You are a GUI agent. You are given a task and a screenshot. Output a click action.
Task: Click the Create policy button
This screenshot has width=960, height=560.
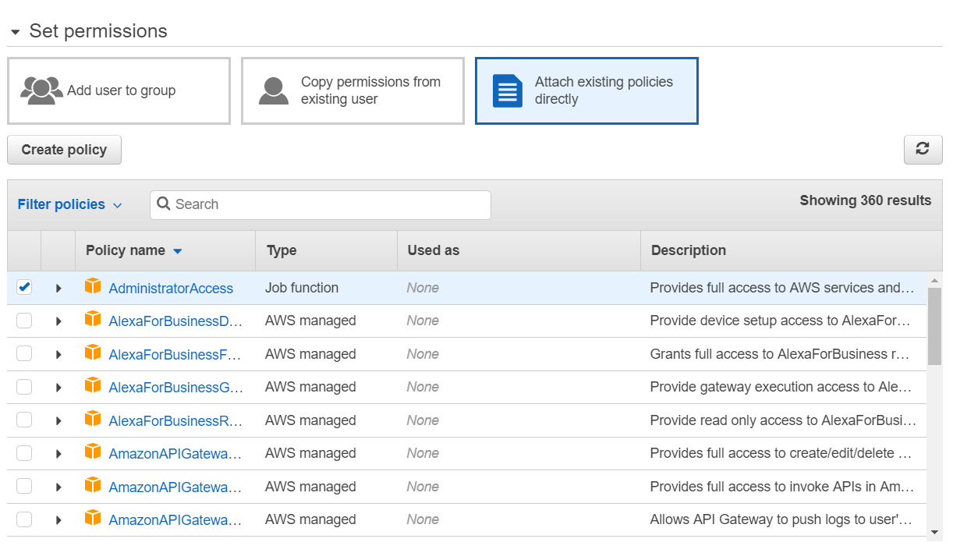coord(64,150)
